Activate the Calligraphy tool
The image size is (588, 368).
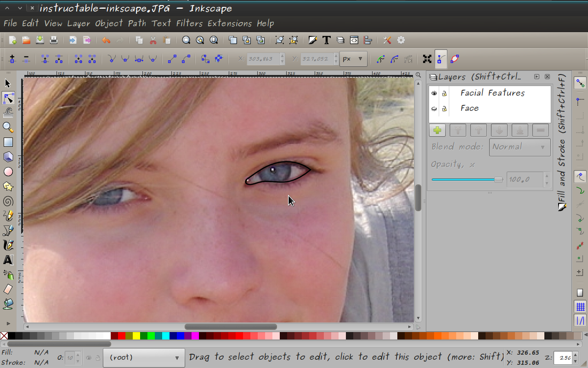[x=8, y=245]
